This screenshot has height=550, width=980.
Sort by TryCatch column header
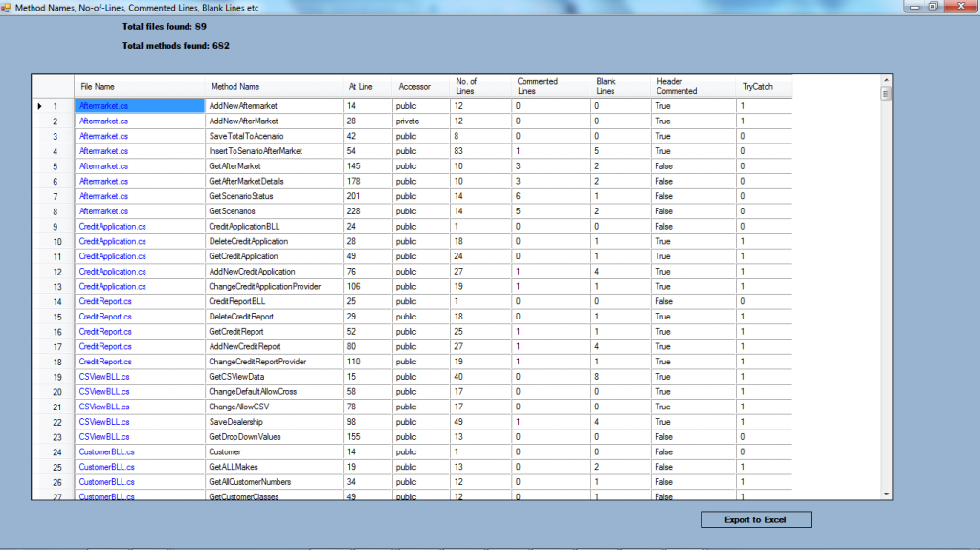(x=765, y=86)
